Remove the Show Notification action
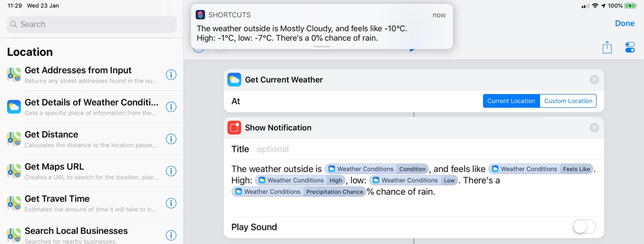Image resolution: width=644 pixels, height=244 pixels. click(x=594, y=127)
